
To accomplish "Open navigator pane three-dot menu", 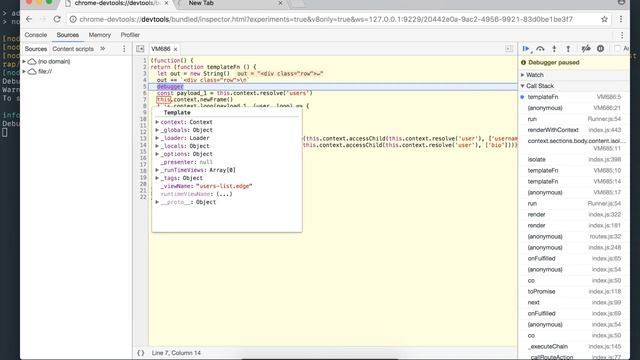I will (x=124, y=49).
